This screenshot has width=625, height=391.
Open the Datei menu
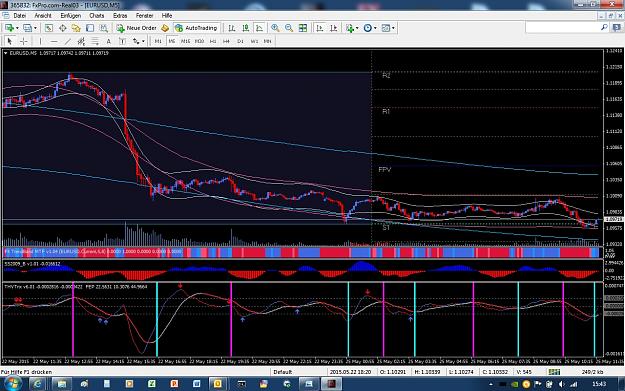[20, 16]
